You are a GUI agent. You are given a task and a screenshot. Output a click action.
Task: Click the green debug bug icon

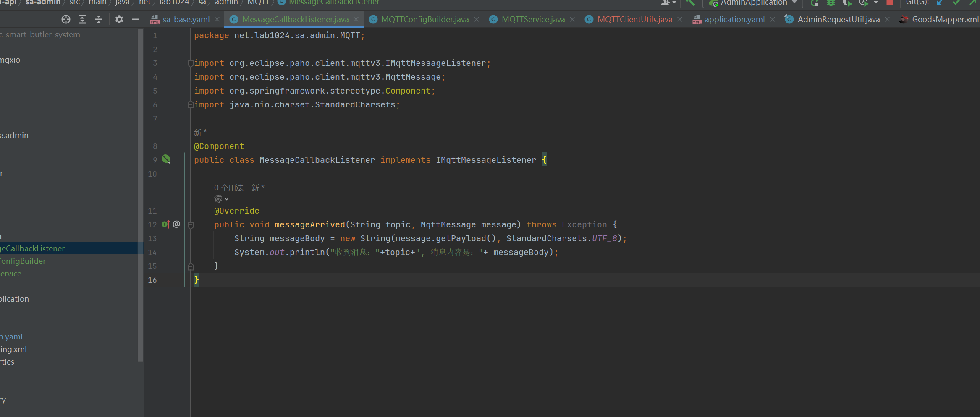[831, 3]
